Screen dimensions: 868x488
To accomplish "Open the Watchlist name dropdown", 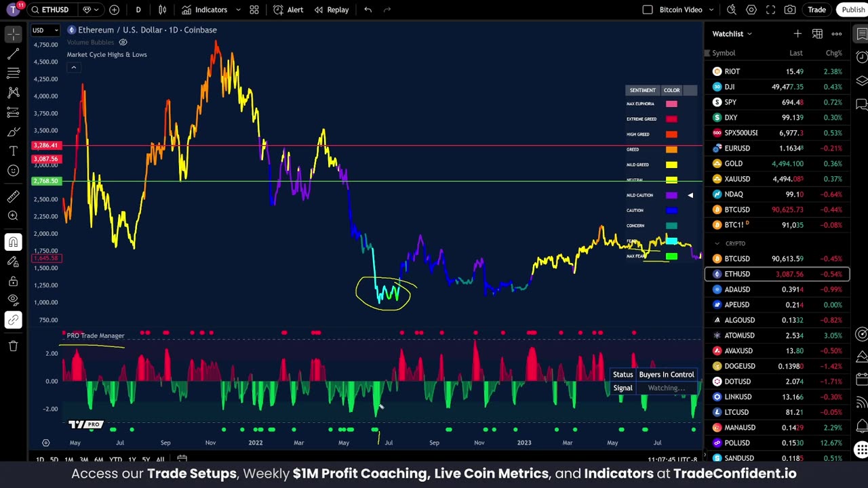I will 732,33.
